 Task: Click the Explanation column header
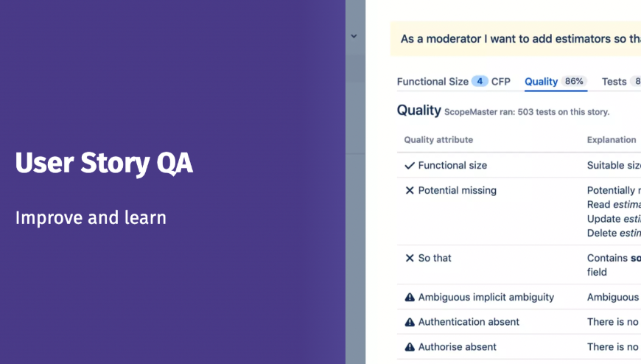(611, 140)
